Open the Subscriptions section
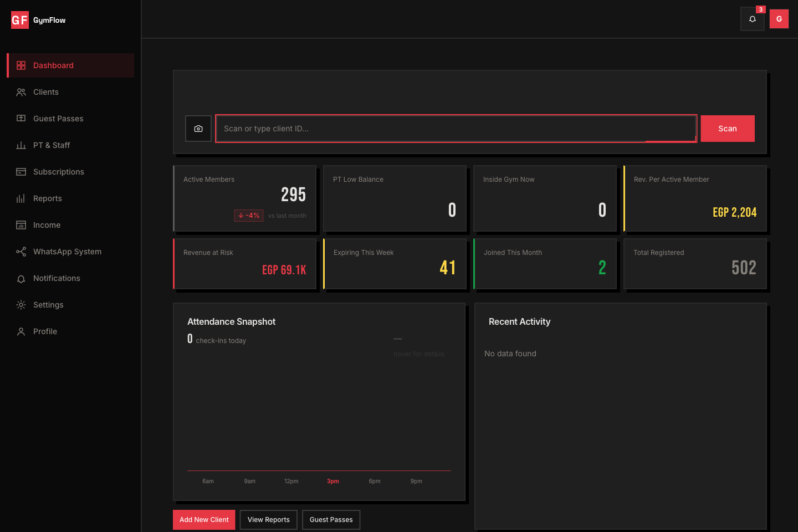This screenshot has width=798, height=532. tap(59, 172)
